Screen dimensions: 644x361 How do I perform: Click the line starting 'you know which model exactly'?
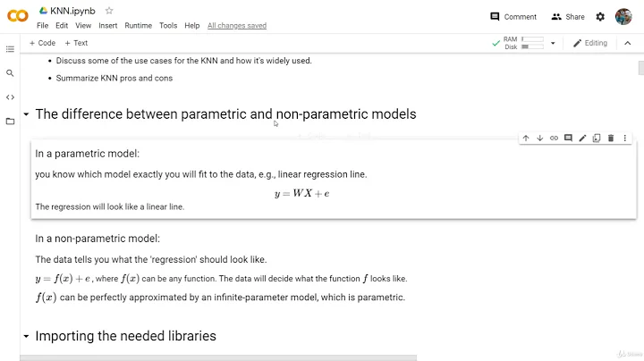201,174
